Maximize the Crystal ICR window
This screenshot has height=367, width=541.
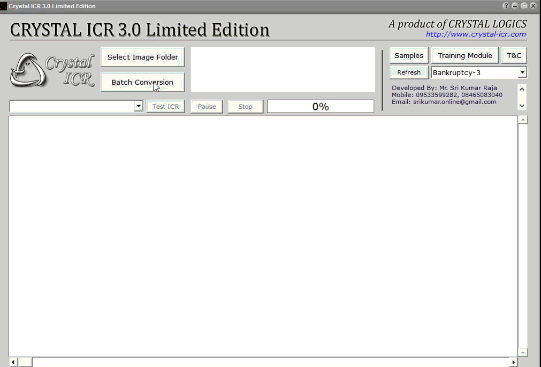[x=524, y=6]
